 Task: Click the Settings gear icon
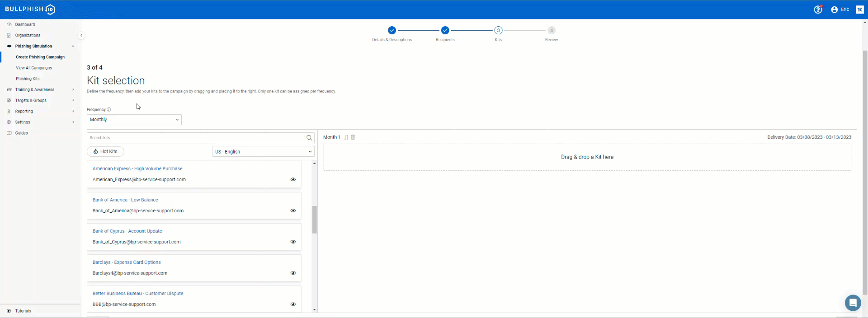[x=9, y=122]
